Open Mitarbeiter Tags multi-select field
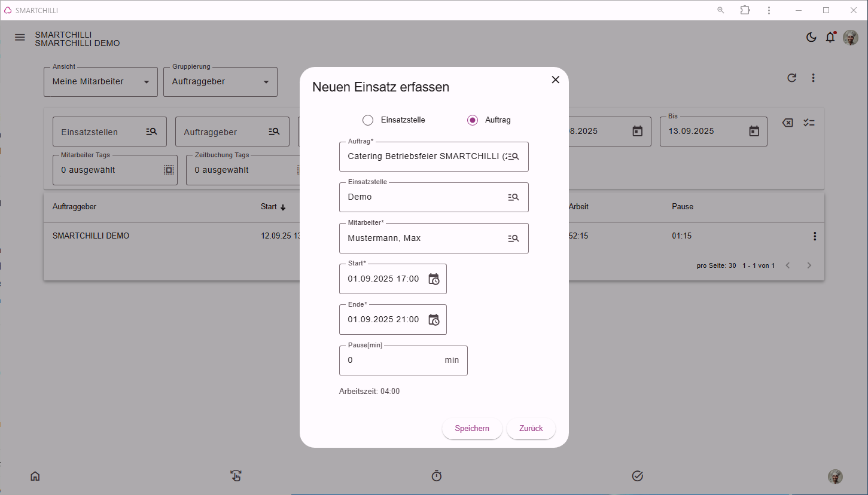This screenshot has width=868, height=495. [x=115, y=170]
